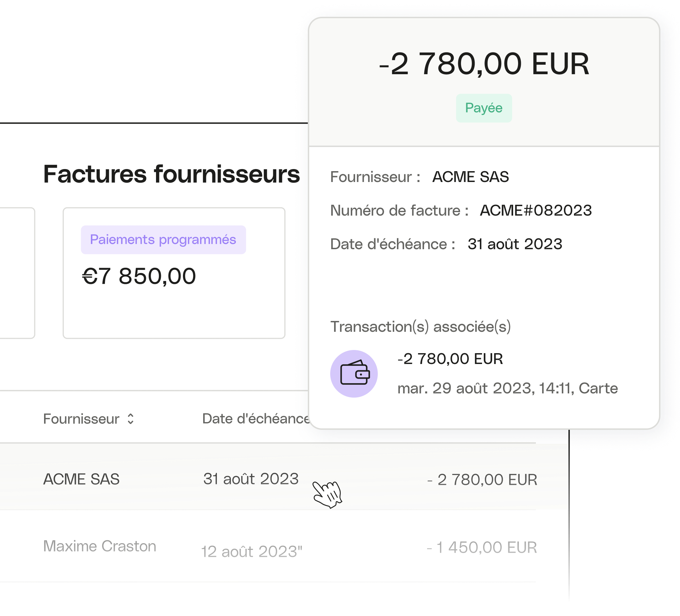Click the supplier name ACME SAS in details

tap(470, 177)
